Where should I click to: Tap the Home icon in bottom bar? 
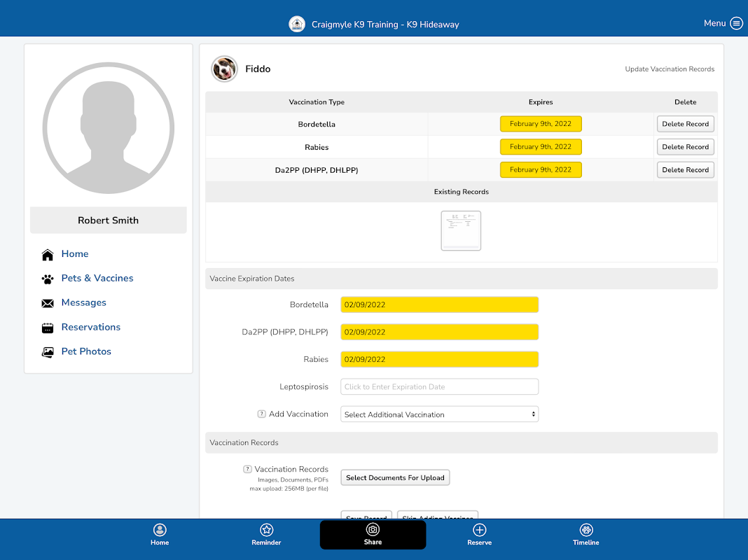pyautogui.click(x=160, y=530)
